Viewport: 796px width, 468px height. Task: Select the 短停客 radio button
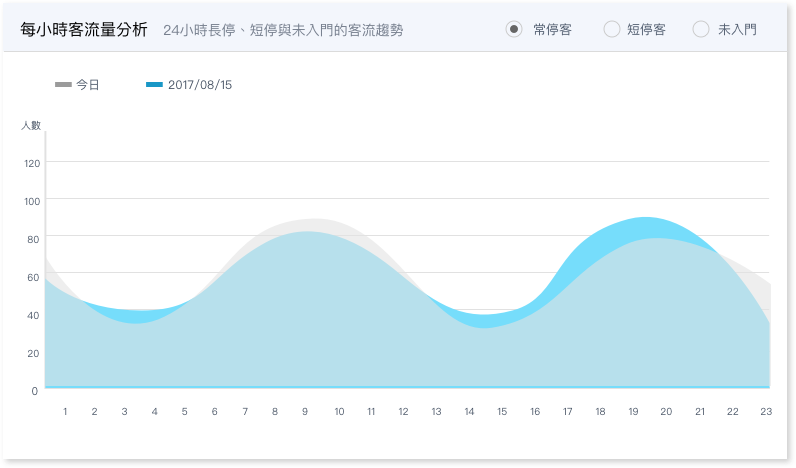pyautogui.click(x=612, y=29)
